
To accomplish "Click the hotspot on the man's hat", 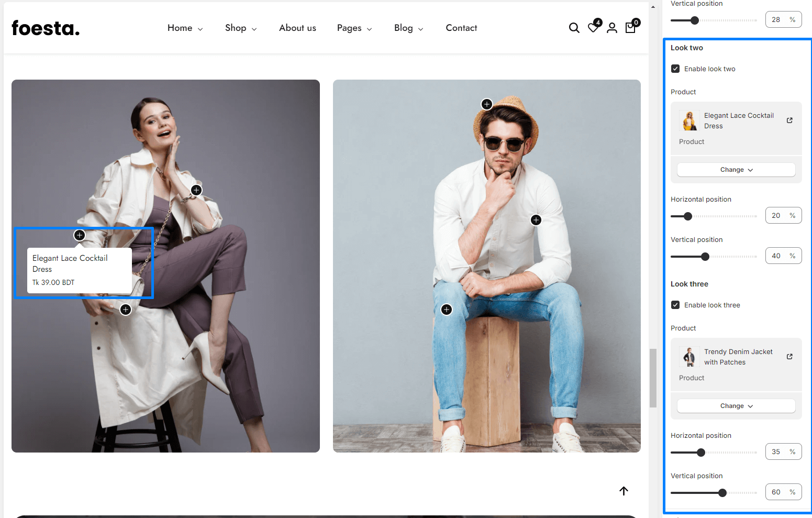I will [487, 104].
